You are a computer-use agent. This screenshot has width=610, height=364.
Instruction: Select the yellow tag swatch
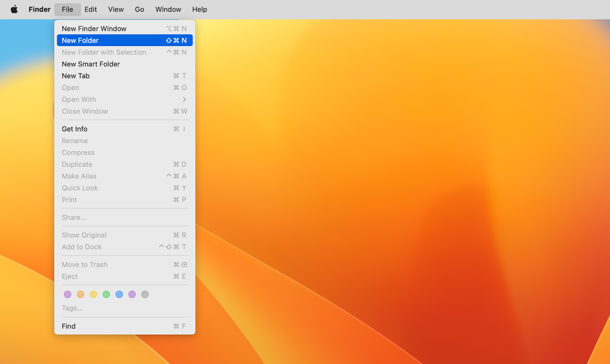coord(93,294)
